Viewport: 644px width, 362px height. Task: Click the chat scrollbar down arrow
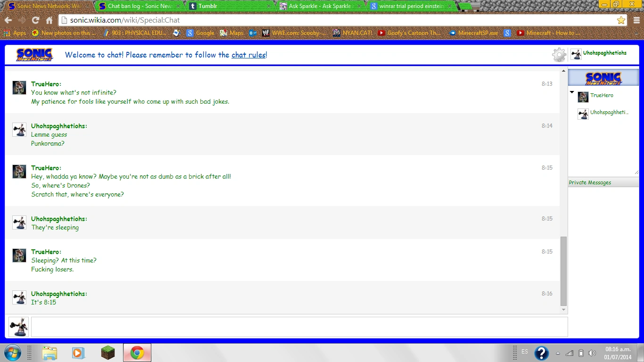[563, 310]
